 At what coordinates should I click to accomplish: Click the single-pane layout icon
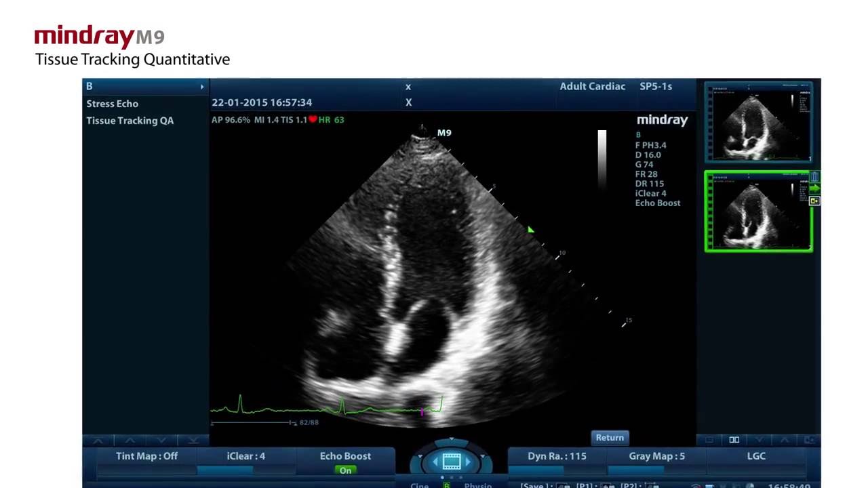709,440
